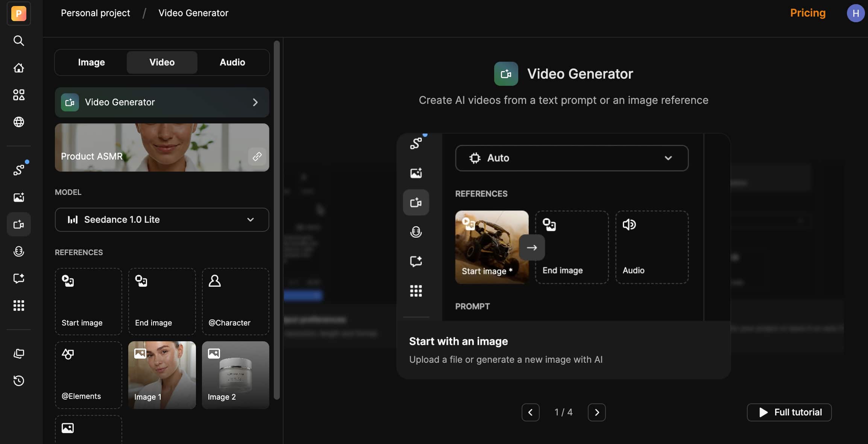Expand the Video Generator selector chevron

(255, 102)
